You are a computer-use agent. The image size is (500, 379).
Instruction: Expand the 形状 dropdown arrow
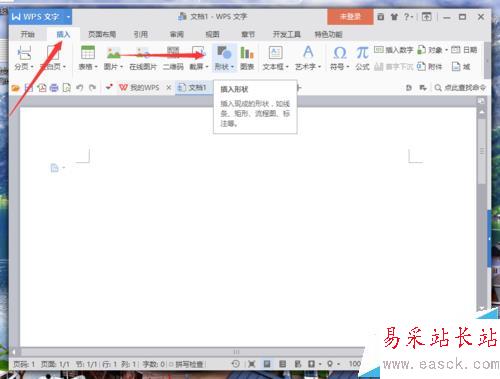click(x=232, y=67)
